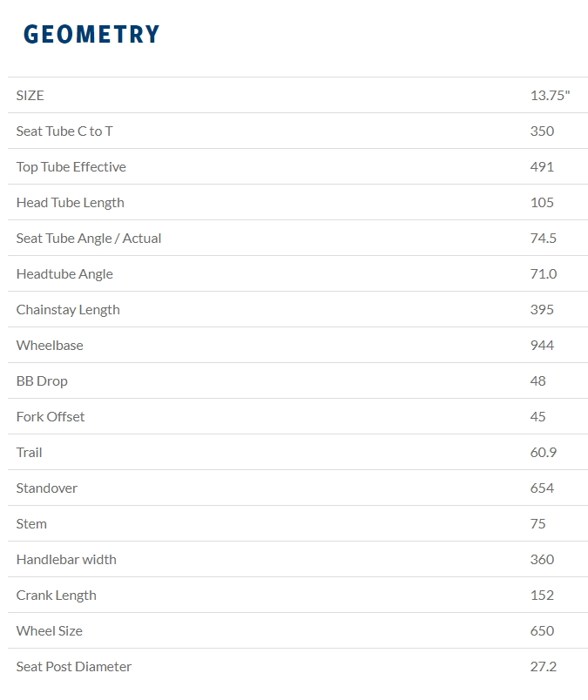Click the 13.75" size value
Screen dimensions: 588x700
coord(550,95)
